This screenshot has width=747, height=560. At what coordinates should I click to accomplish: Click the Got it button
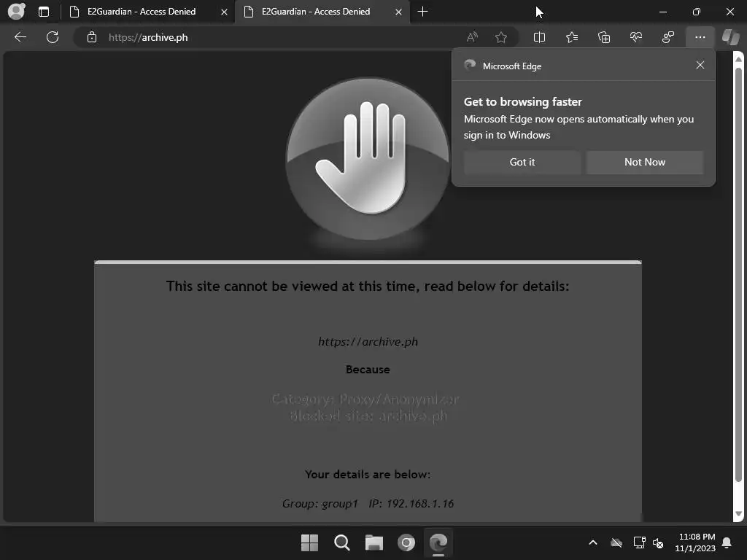pyautogui.click(x=522, y=162)
